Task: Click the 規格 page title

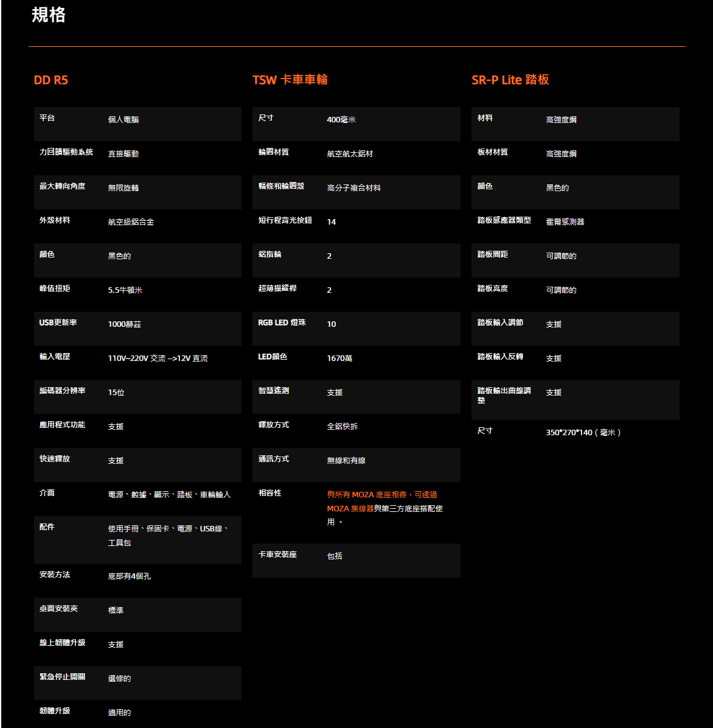Action: click(x=49, y=15)
